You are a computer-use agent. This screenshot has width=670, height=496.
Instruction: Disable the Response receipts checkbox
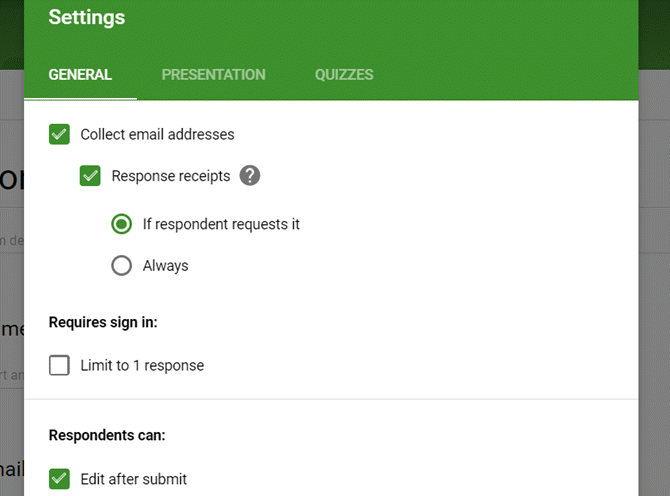(x=90, y=176)
